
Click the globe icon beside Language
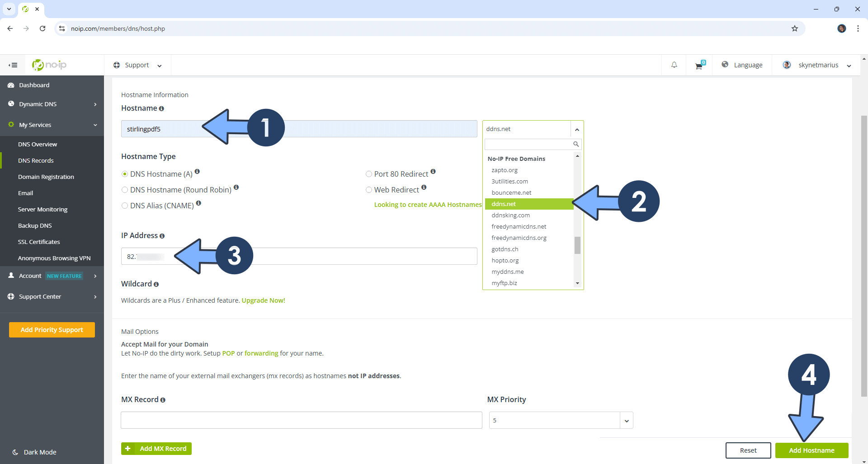tap(725, 65)
